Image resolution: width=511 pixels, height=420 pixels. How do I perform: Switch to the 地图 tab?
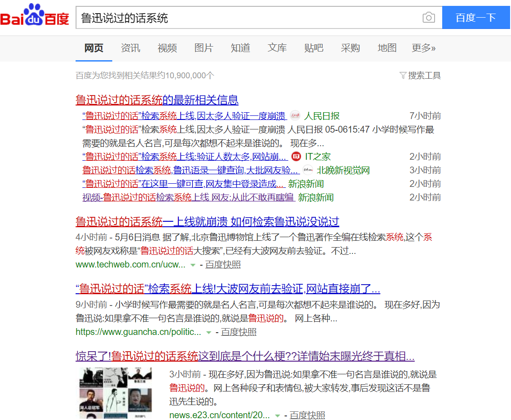tap(387, 48)
